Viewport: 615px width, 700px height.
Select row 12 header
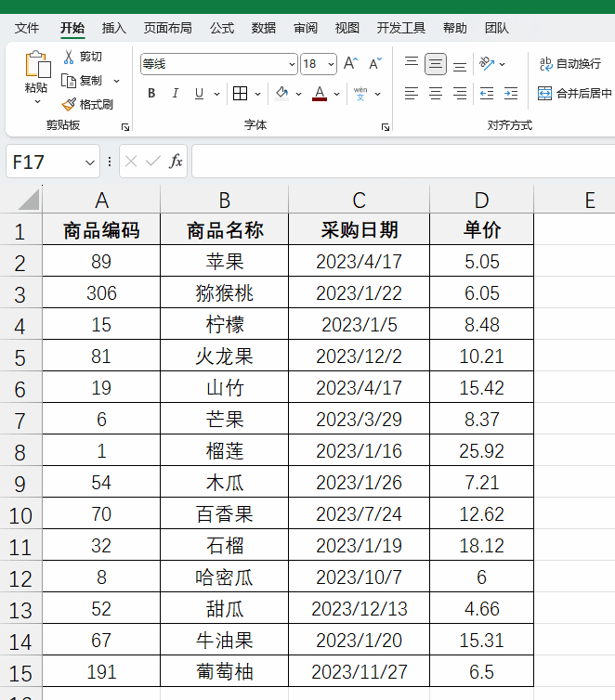(x=20, y=577)
